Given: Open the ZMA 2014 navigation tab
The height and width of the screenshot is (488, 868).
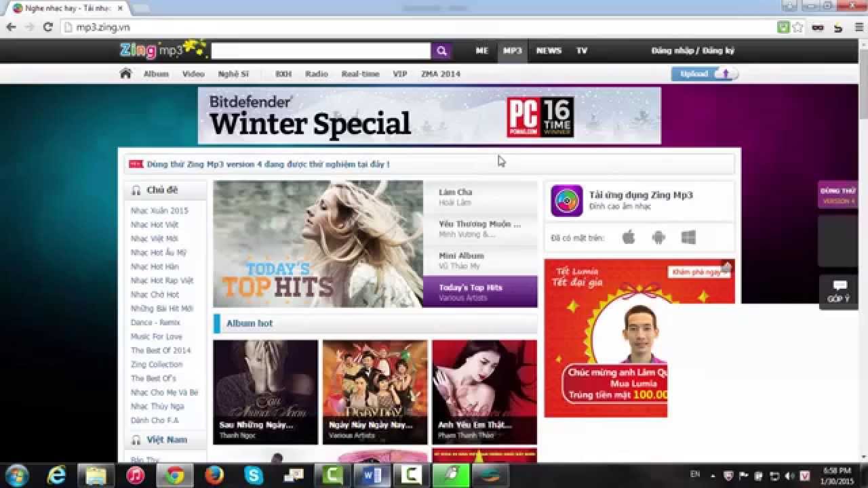Looking at the screenshot, I should (441, 74).
